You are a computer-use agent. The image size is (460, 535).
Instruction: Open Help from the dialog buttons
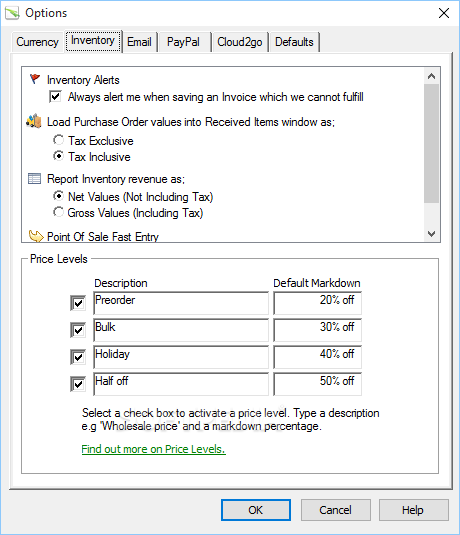pos(413,510)
